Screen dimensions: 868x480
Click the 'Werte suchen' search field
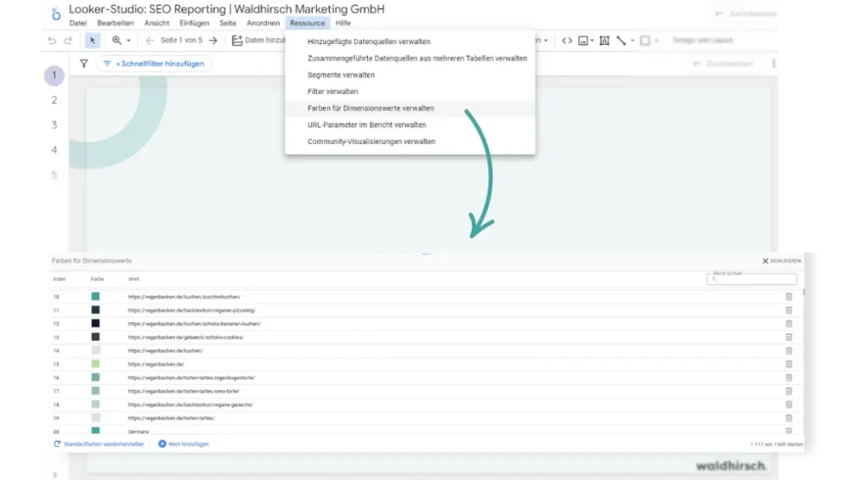point(754,279)
